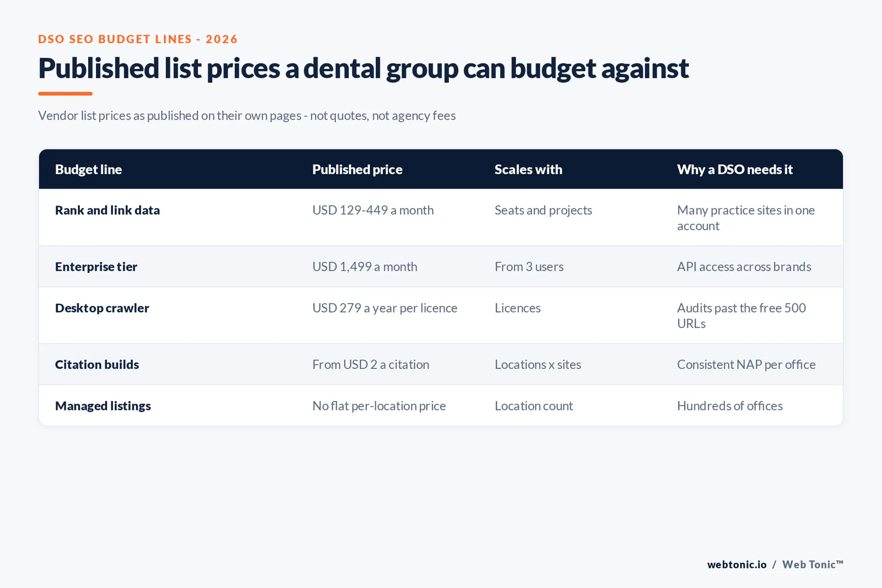Viewport: 882px width, 588px height.
Task: Click the 'Seats and projects' cell
Action: pyautogui.click(x=543, y=211)
